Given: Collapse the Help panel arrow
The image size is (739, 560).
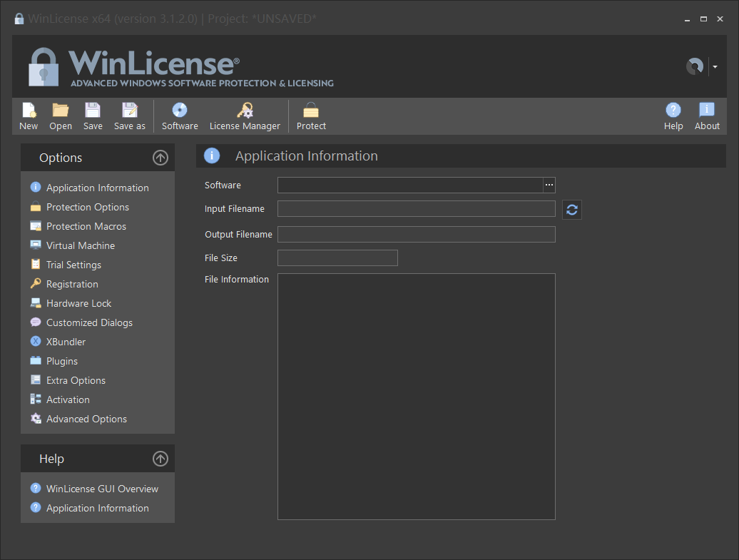Looking at the screenshot, I should coord(160,459).
